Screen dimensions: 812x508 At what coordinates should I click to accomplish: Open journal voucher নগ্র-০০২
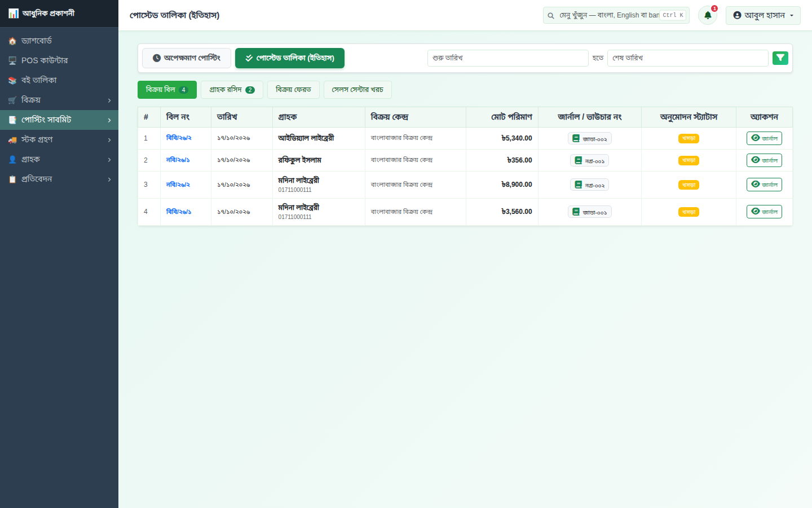589,185
